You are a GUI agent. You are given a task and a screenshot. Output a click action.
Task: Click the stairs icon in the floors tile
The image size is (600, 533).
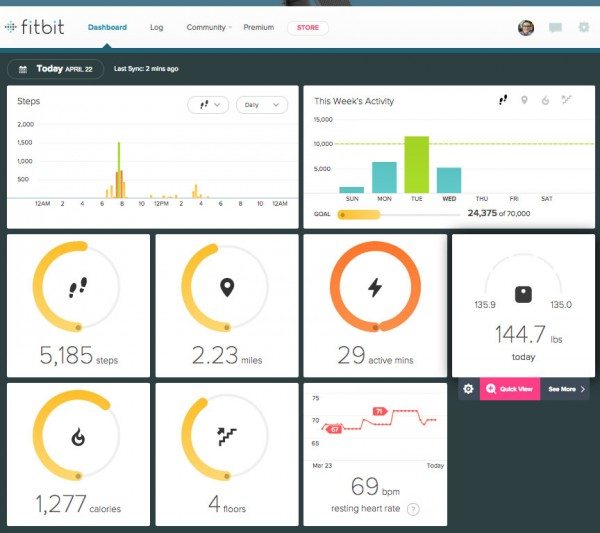[227, 437]
